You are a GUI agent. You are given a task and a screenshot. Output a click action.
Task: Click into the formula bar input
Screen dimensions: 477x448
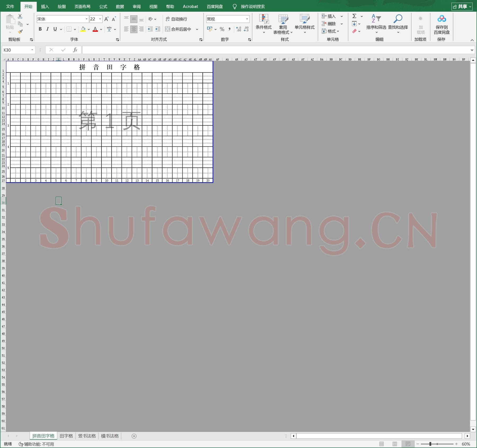276,50
